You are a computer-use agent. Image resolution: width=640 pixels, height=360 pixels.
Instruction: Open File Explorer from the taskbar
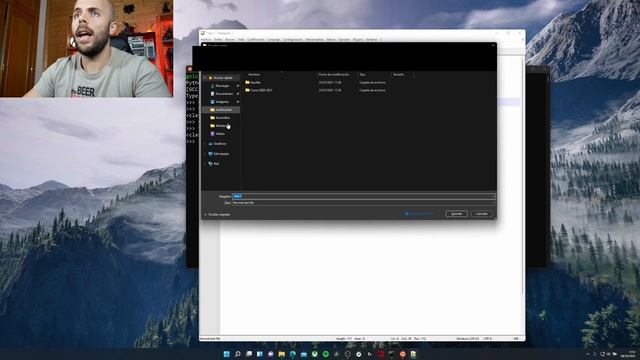(282, 354)
